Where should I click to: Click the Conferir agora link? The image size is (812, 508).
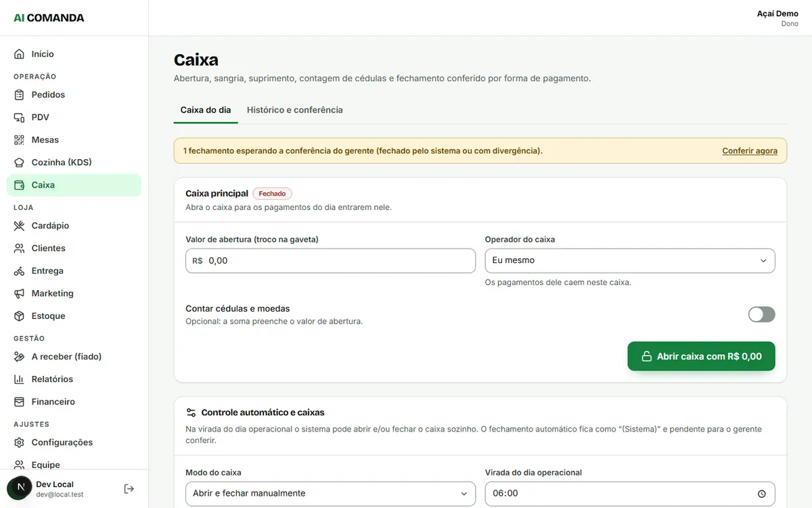(x=750, y=151)
